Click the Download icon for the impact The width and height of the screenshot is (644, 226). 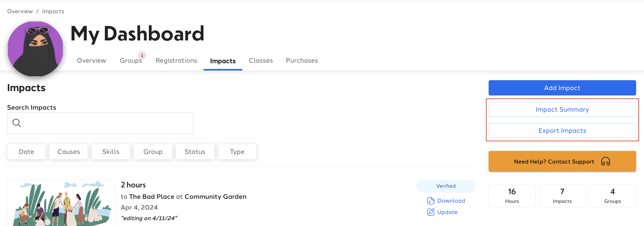[431, 201]
